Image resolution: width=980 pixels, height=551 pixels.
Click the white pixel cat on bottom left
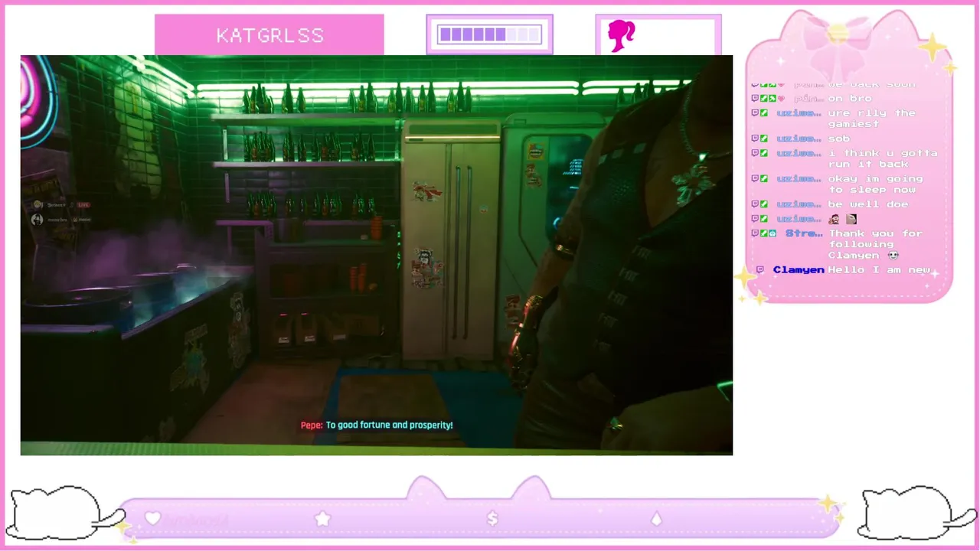tap(65, 514)
